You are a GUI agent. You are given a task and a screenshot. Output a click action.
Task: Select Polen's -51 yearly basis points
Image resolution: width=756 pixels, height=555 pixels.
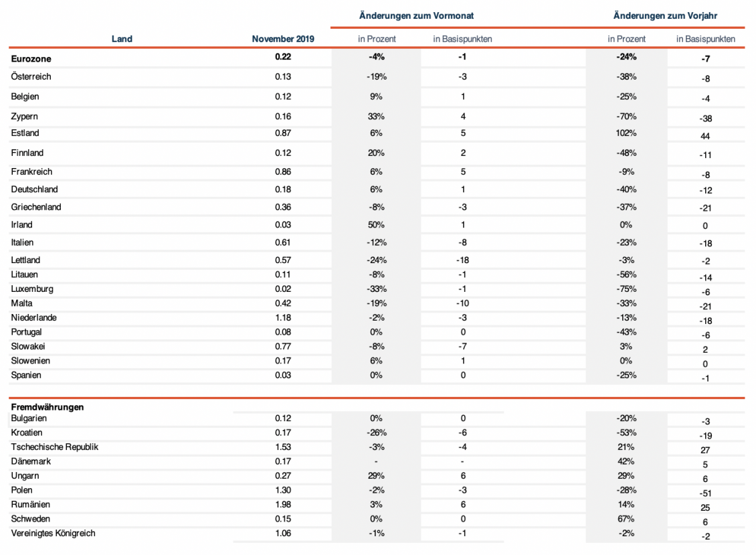705,493
